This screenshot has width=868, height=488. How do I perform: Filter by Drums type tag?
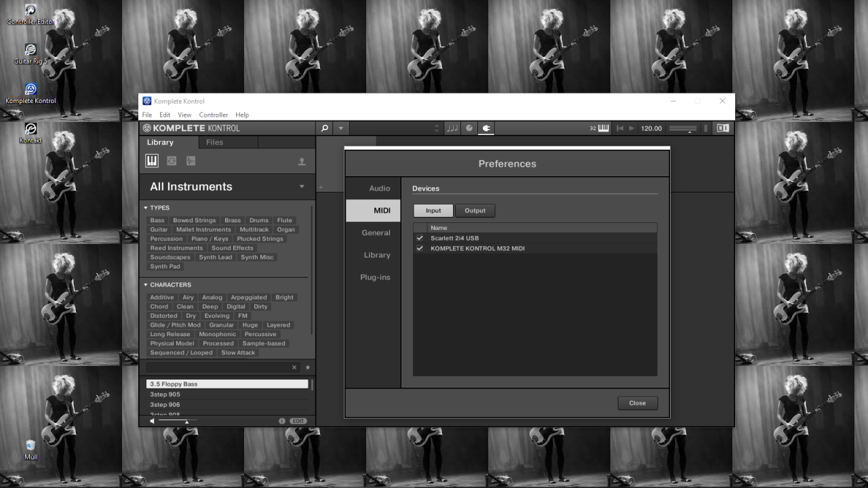[259, 220]
